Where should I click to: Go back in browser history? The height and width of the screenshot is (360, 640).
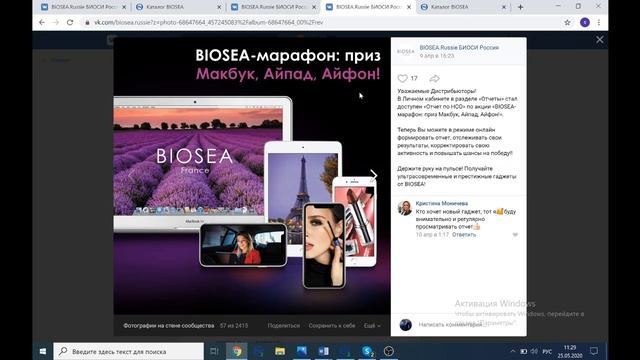pos(42,22)
